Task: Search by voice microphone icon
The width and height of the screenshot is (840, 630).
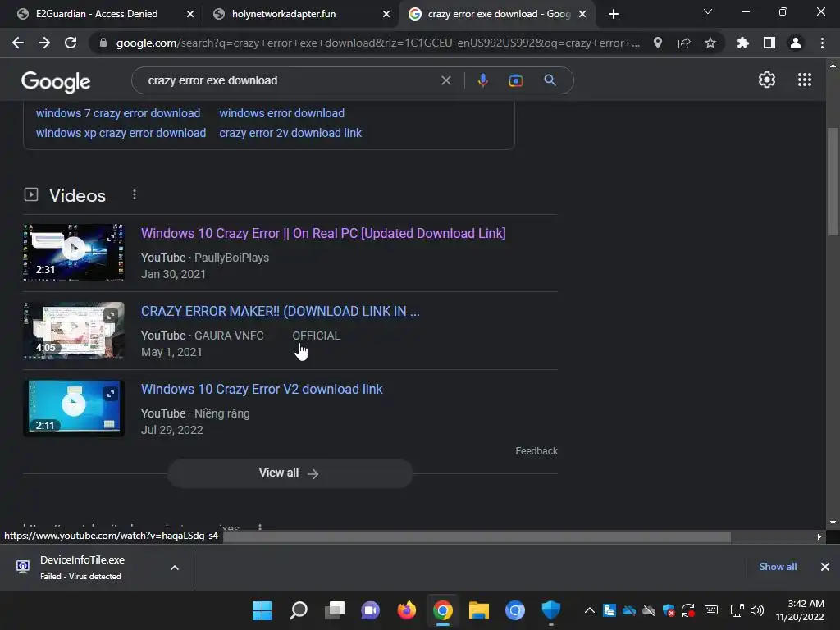Action: coord(482,80)
